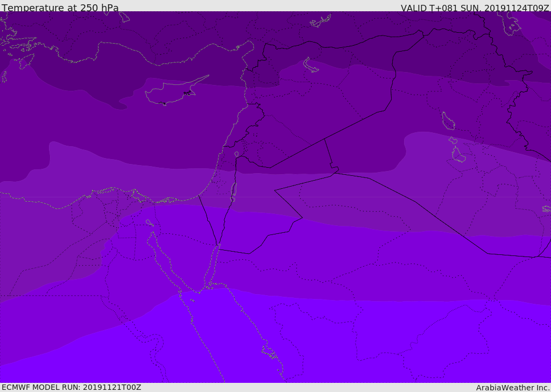Screen dimensions: 551x392
Task: Click the Syria–Iraq border line
Action: 355,125
